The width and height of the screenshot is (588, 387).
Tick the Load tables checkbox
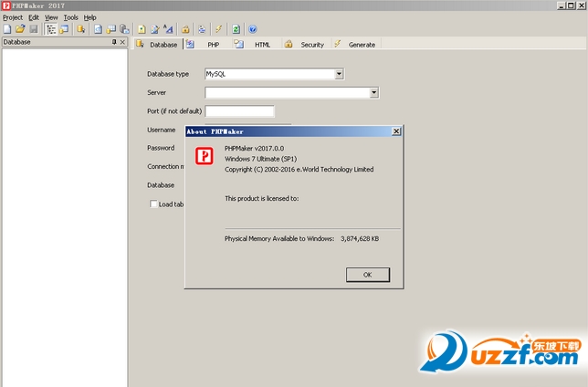pos(153,204)
